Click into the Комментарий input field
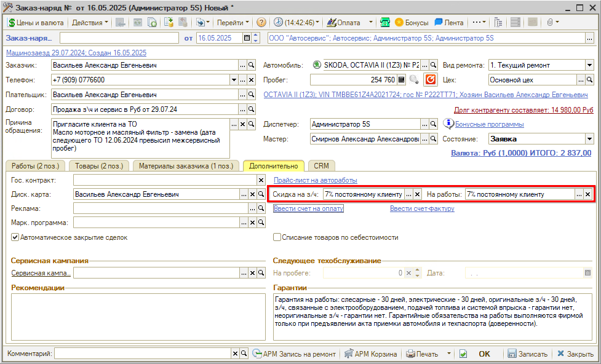This screenshot has width=601, height=364. coord(142,354)
